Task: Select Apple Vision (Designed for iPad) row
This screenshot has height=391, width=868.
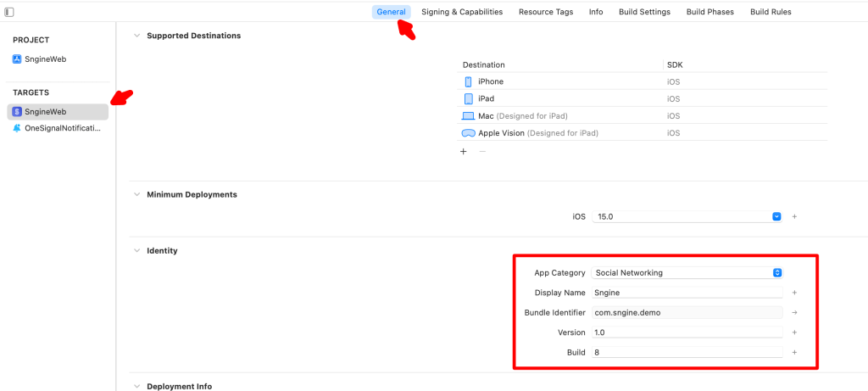Action: coord(643,133)
